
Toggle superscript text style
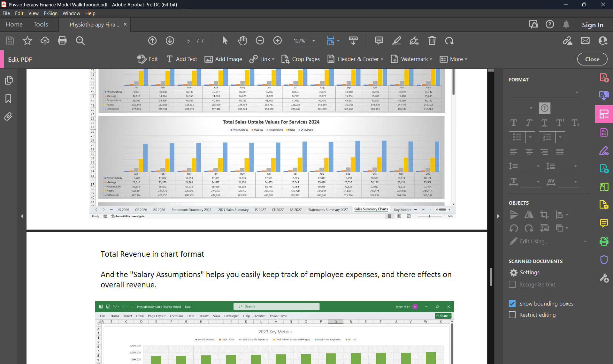pos(560,123)
